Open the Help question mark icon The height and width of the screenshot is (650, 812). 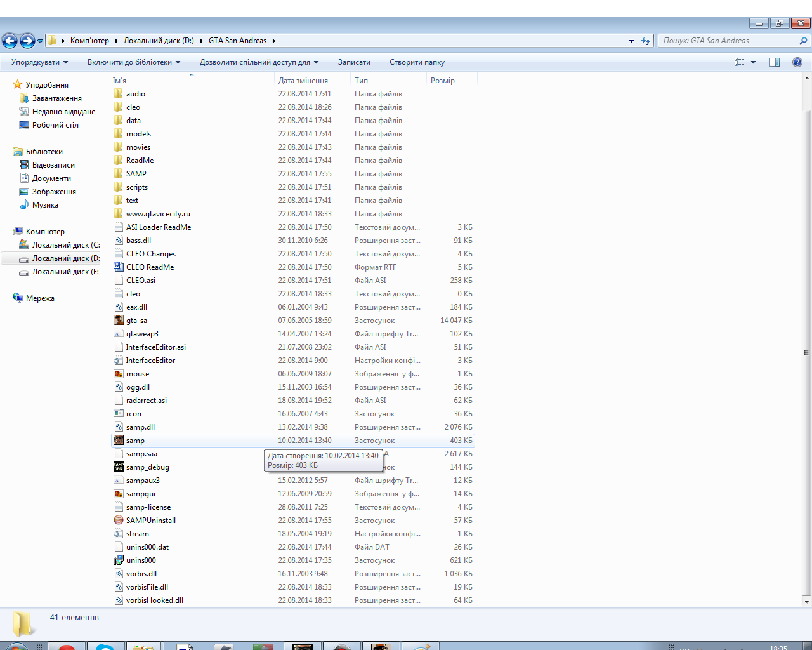[x=797, y=62]
